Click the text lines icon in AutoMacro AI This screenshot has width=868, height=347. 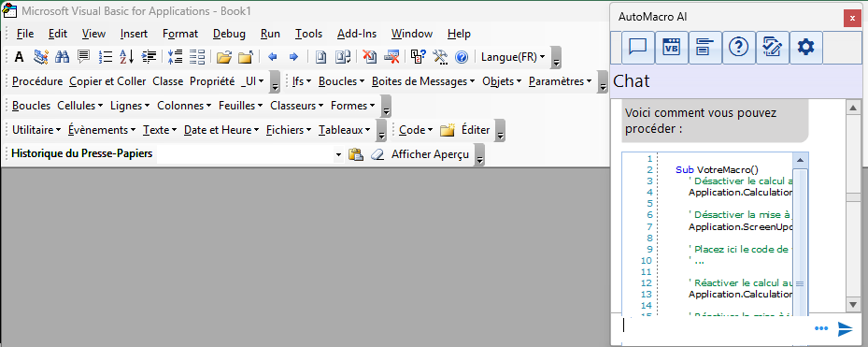tap(705, 47)
